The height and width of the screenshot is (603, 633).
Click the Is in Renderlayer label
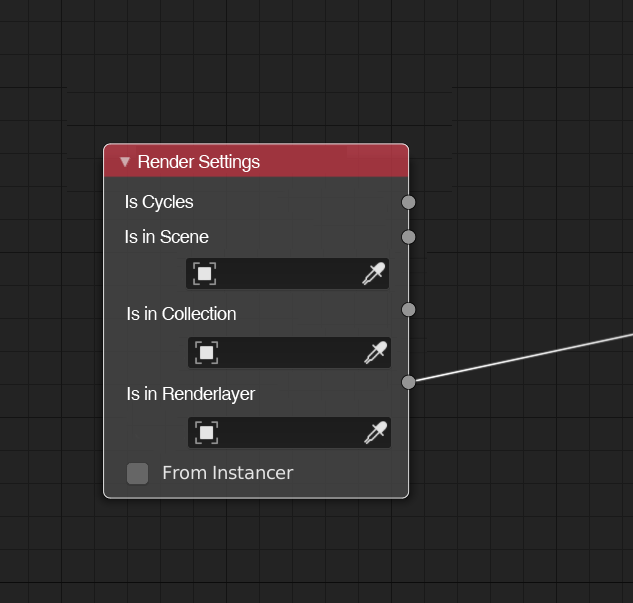191,394
